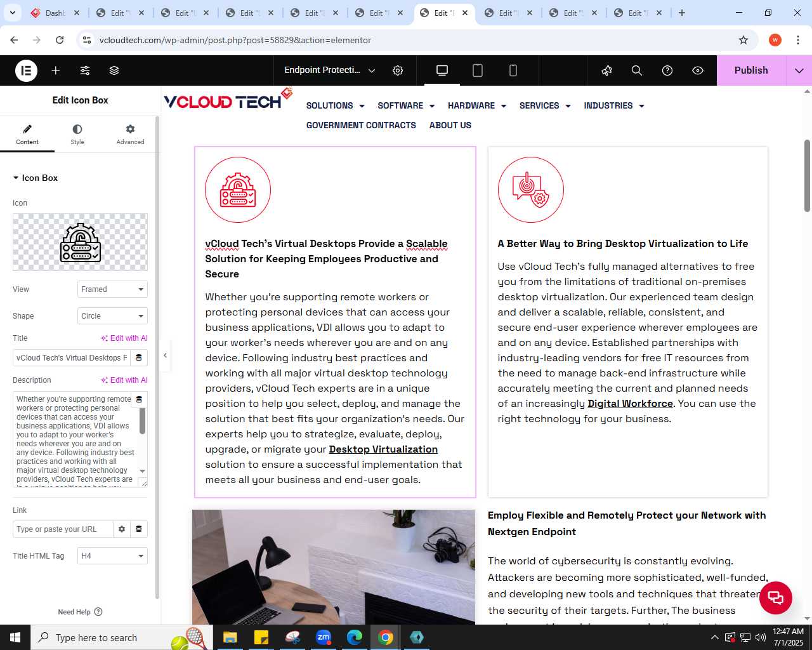Open Microsoft Edge from the taskbar

click(355, 637)
